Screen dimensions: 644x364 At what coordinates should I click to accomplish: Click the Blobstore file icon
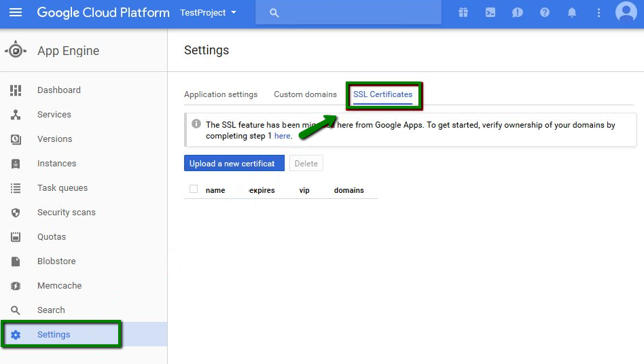pos(16,261)
